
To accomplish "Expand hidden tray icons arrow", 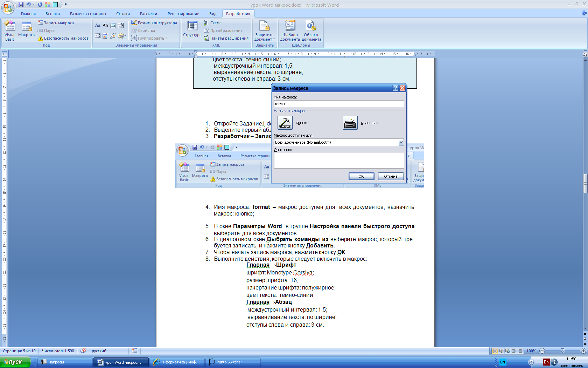I will coord(531,362).
